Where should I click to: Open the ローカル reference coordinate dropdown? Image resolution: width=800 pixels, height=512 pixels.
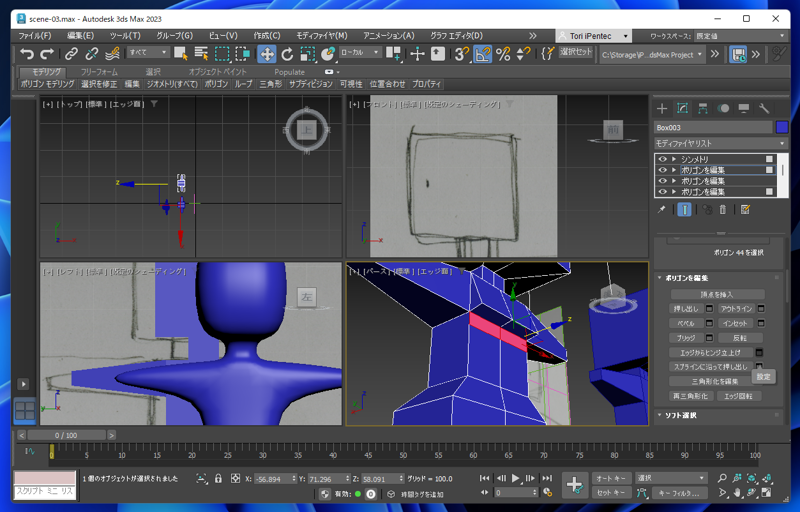tap(360, 52)
